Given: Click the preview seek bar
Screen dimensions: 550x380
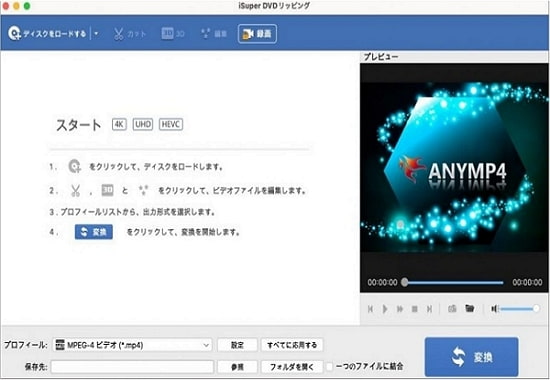Looking at the screenshot, I should (454, 282).
